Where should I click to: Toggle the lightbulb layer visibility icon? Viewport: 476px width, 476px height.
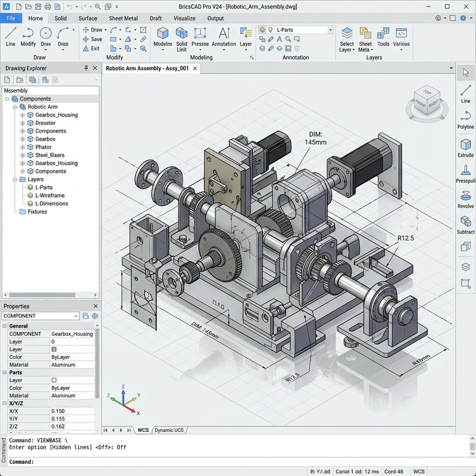tap(270, 30)
